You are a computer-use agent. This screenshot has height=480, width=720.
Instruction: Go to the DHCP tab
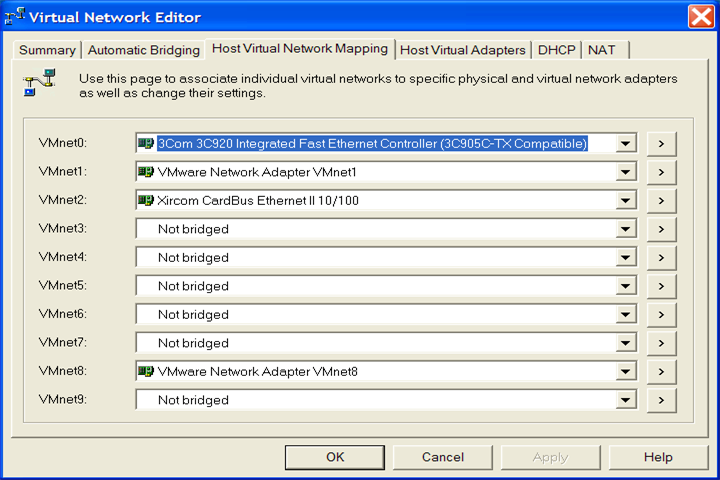556,50
